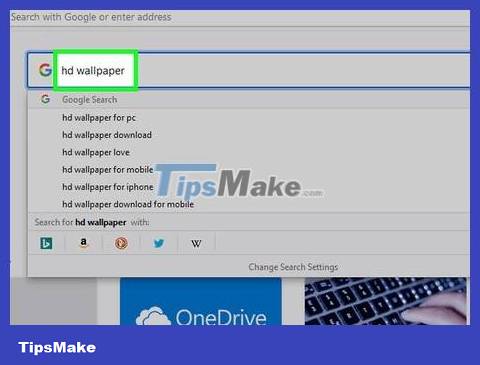Open Change Search Settings
480x365 pixels.
pyautogui.click(x=293, y=267)
